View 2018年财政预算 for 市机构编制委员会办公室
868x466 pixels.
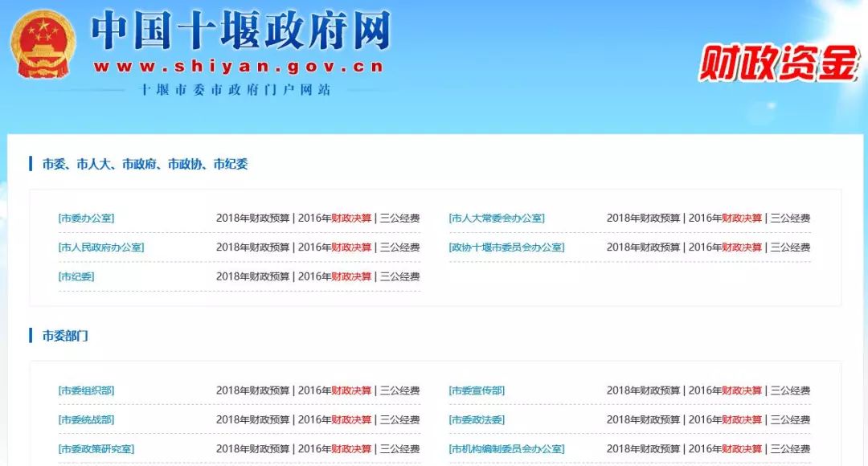point(643,449)
